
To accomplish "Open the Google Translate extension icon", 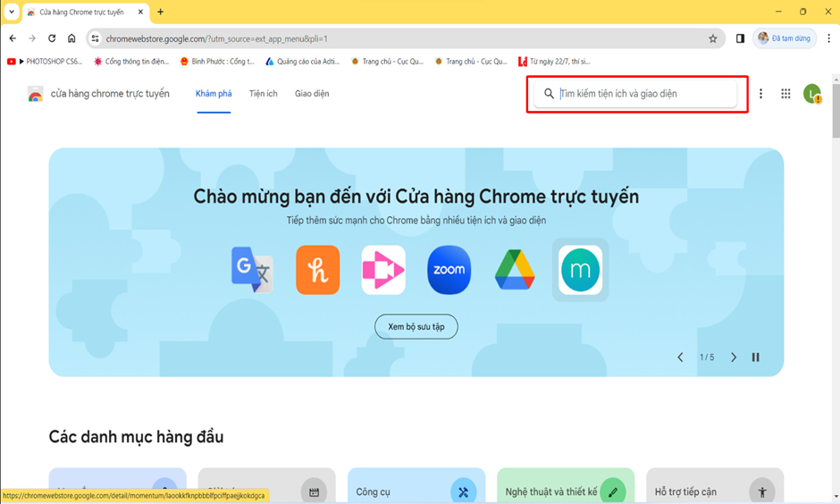I will pyautogui.click(x=252, y=269).
